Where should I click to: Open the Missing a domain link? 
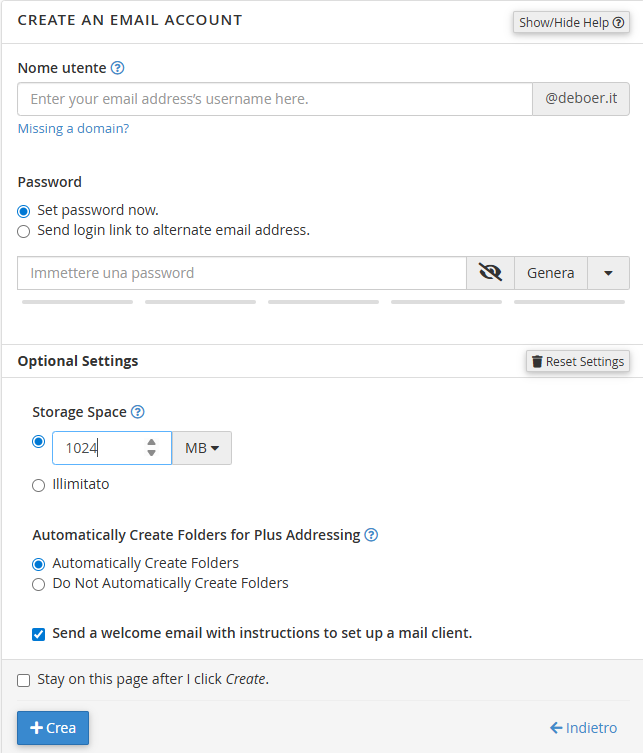(x=73, y=128)
